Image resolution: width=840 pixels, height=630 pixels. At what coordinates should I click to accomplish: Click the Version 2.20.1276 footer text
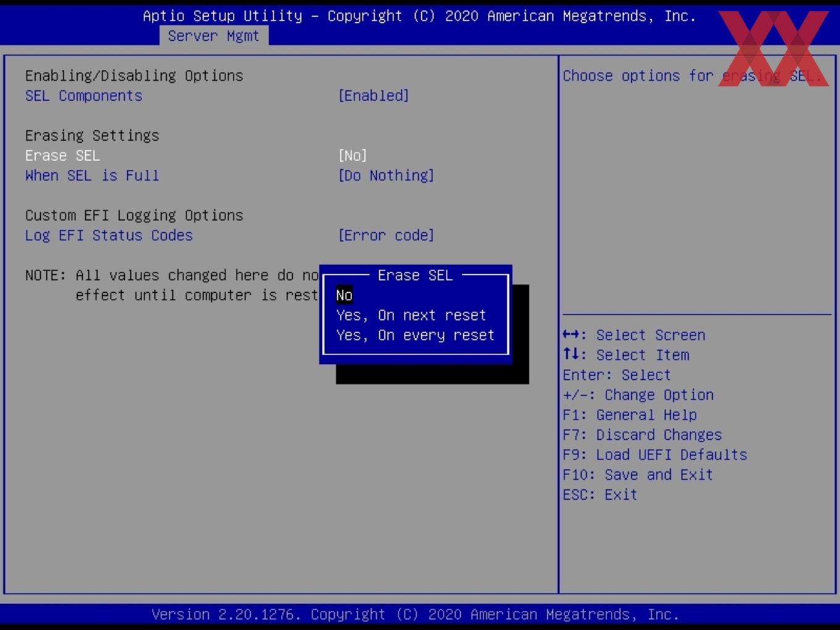click(415, 615)
